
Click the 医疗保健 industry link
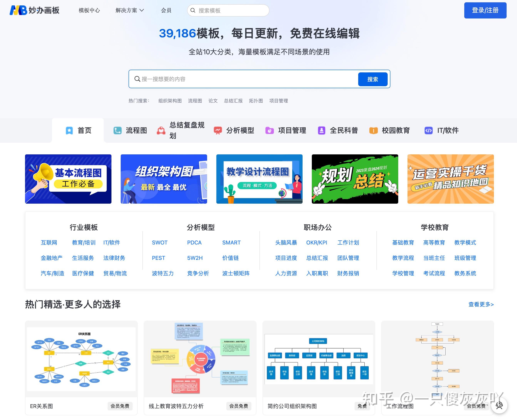pyautogui.click(x=83, y=273)
